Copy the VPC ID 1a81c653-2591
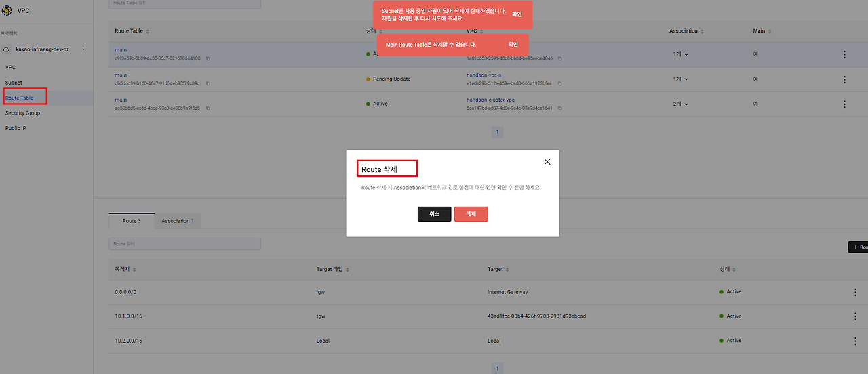 click(x=559, y=58)
